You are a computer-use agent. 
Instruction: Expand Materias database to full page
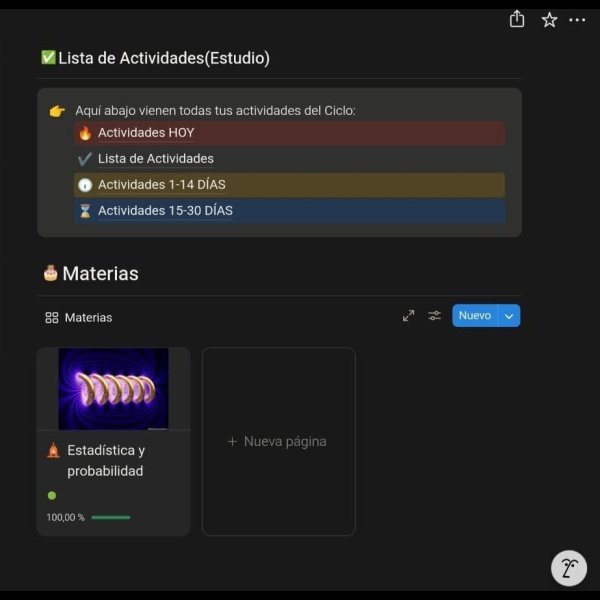point(408,316)
